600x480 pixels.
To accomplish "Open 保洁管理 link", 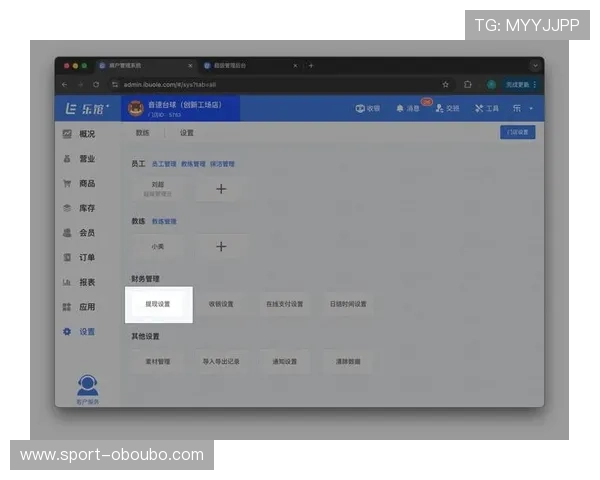I will tap(222, 164).
